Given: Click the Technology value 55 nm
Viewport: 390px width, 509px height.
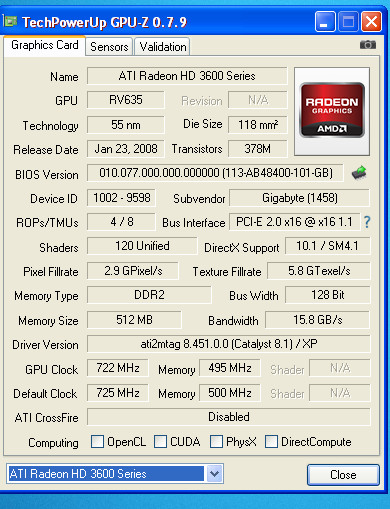Looking at the screenshot, I should (126, 125).
